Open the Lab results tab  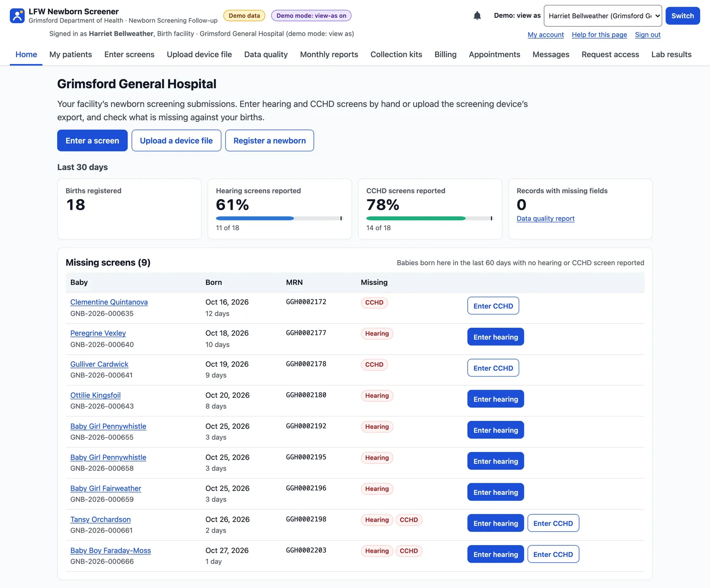(671, 55)
